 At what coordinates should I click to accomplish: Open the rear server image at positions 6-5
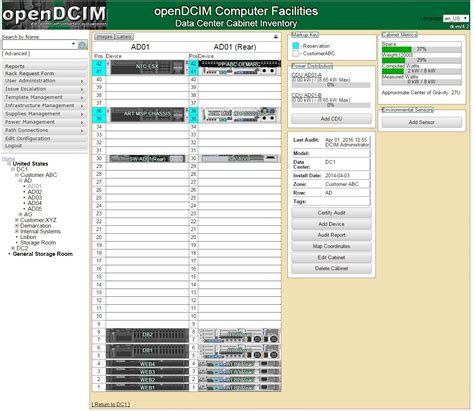point(239,351)
